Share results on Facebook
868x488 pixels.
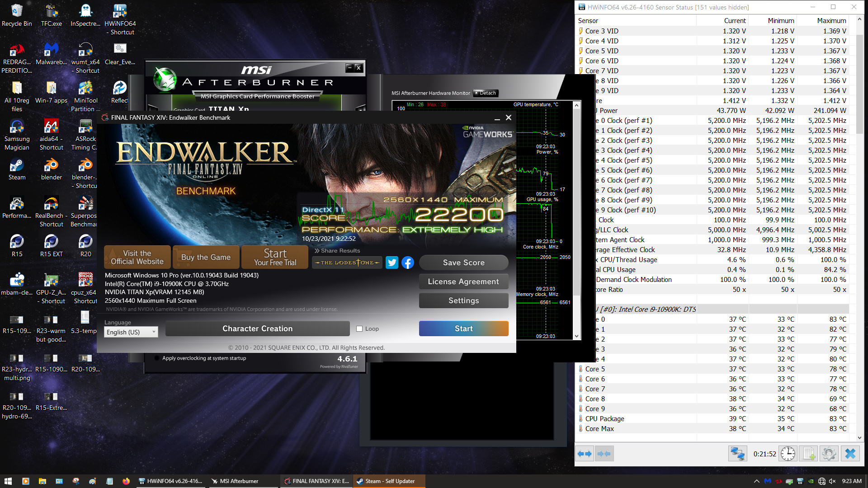(x=408, y=263)
